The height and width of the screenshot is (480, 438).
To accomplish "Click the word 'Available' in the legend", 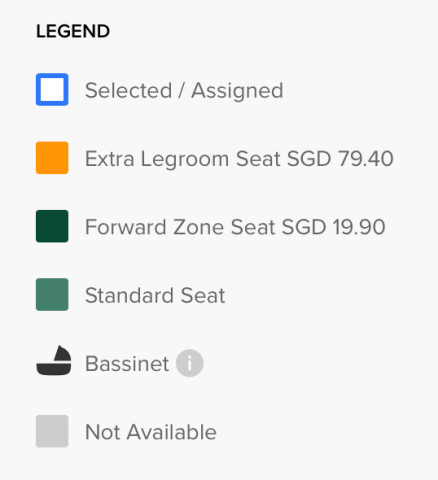I will tap(172, 432).
